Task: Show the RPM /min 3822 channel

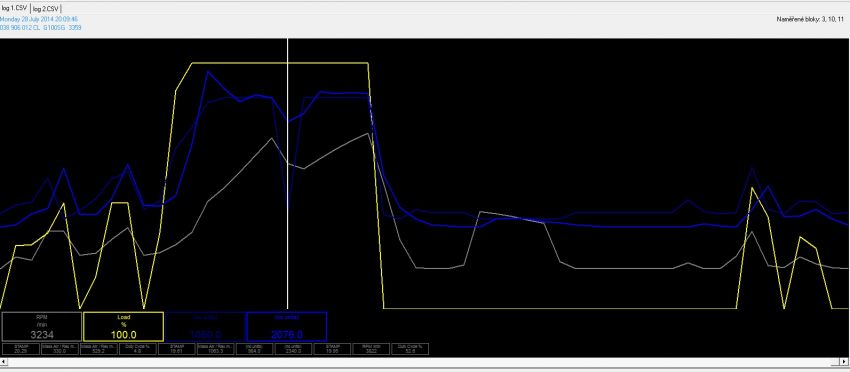Action: pos(372,349)
